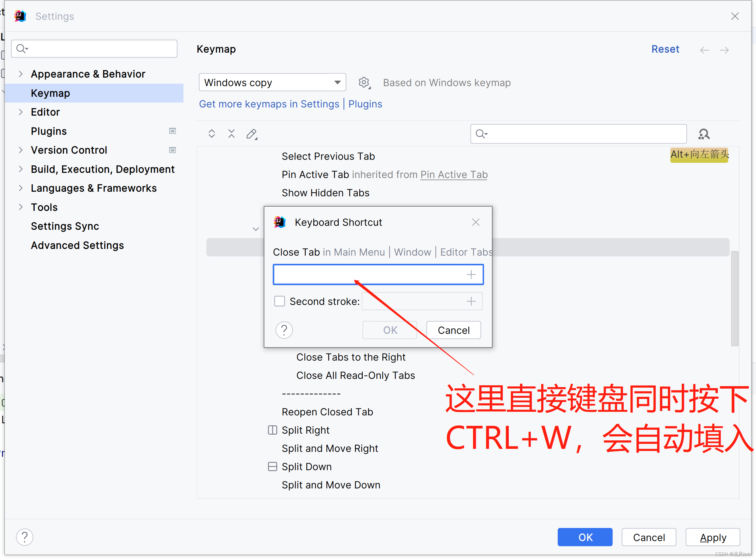This screenshot has height=559, width=756.
Task: Click Expand All arrows in keymap toolbar
Action: (x=212, y=134)
